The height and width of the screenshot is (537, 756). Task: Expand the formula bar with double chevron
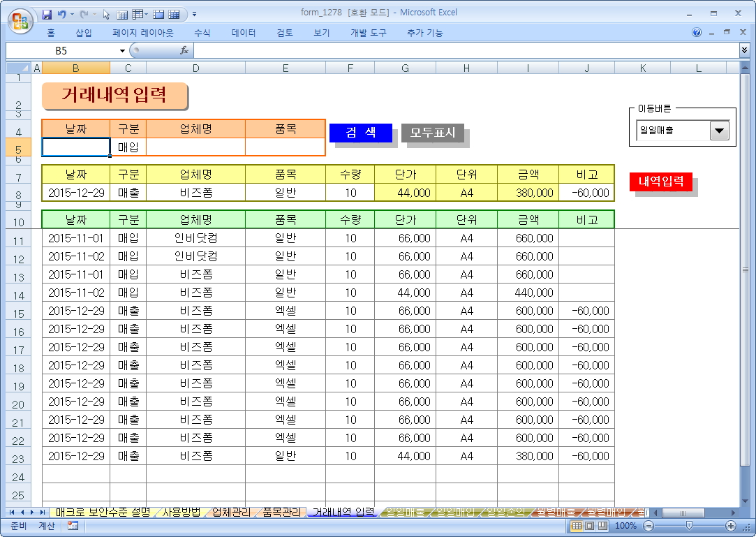(x=744, y=50)
